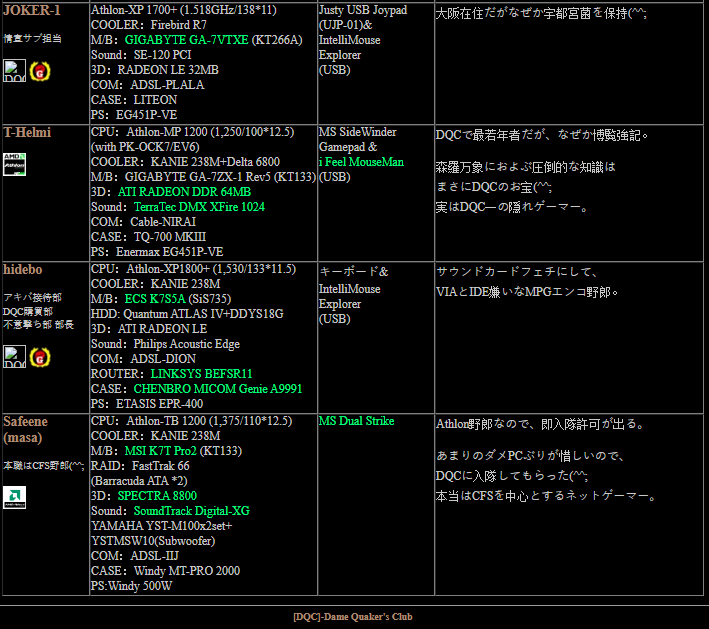Open the CHENBRO MICOM Genie A9991 link

tap(217, 388)
